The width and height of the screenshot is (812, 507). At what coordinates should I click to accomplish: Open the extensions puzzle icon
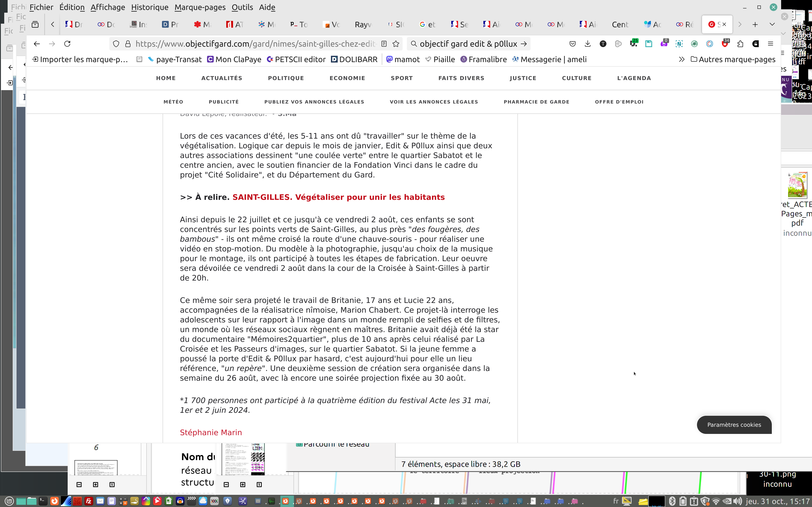(740, 44)
